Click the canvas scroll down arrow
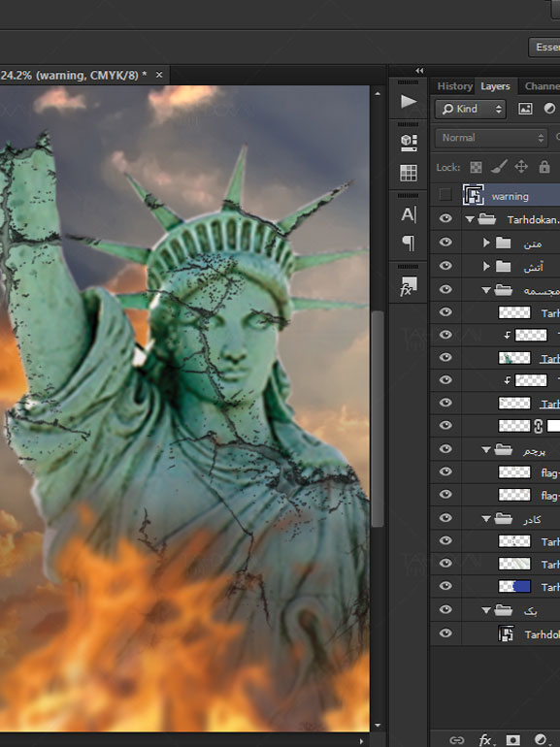The width and height of the screenshot is (560, 747). click(x=378, y=726)
